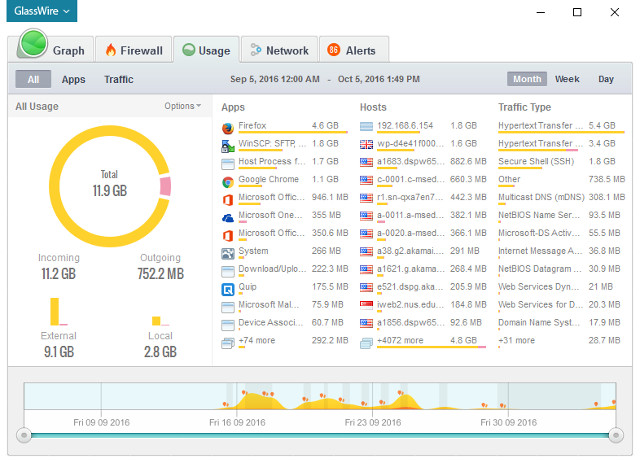Viewport: 640px width, 463px height.
Task: Click the total usage donut chart
Action: tap(109, 187)
